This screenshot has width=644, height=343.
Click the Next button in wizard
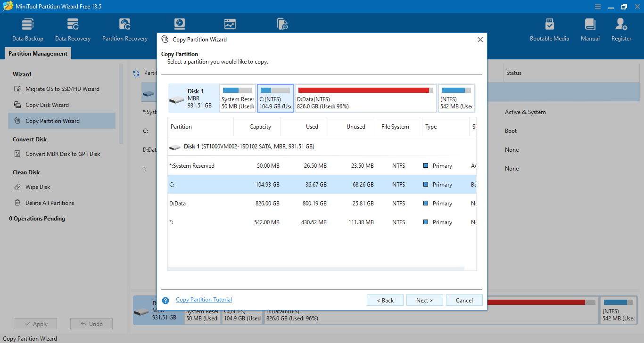click(x=424, y=301)
